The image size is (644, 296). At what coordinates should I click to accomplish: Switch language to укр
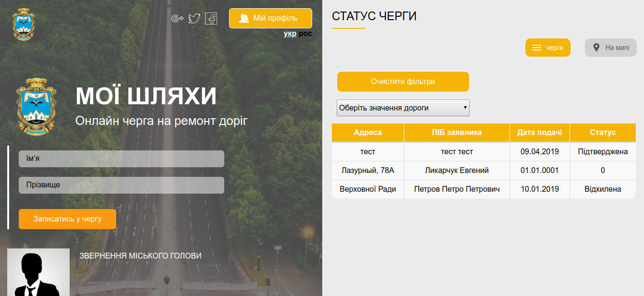click(x=290, y=34)
